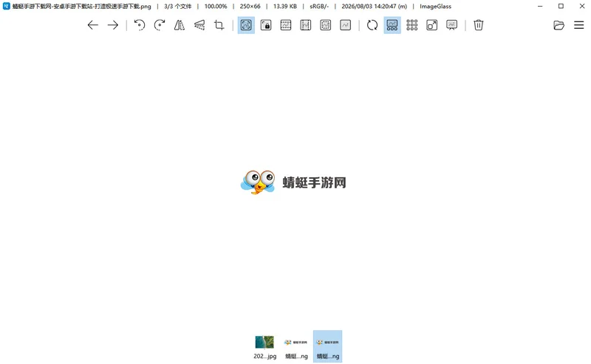Toggle the checkerboard background
Screen dimensions: 591x364
(x=412, y=25)
